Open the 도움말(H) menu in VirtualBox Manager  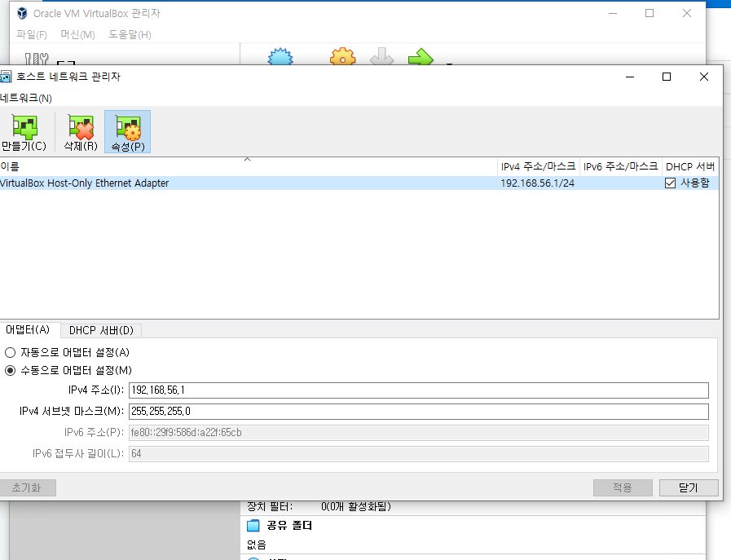tap(130, 34)
